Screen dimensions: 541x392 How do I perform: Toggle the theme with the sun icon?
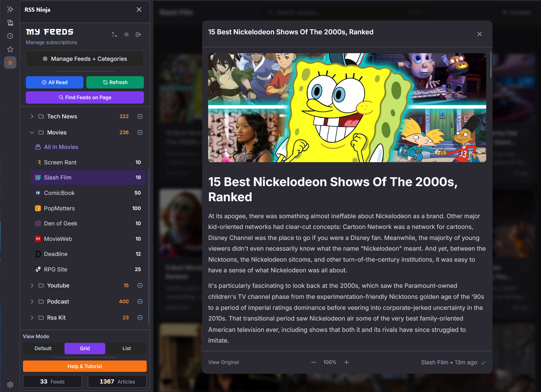126,35
